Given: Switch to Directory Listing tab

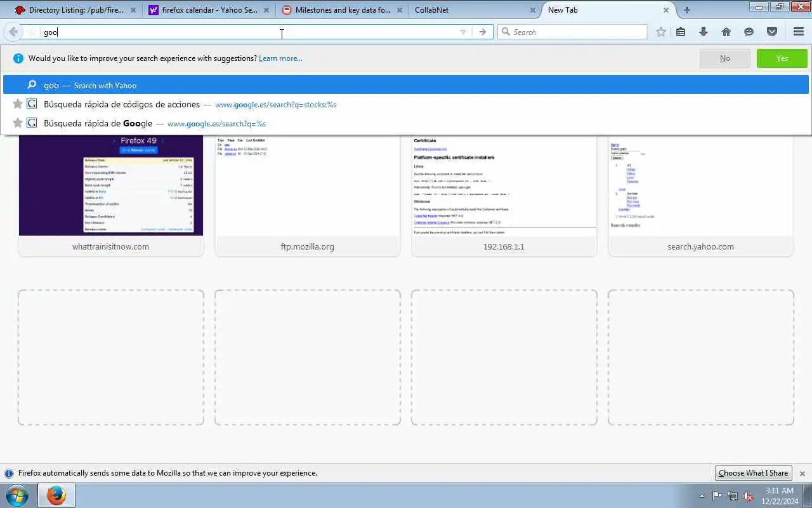Looking at the screenshot, I should pos(75,10).
